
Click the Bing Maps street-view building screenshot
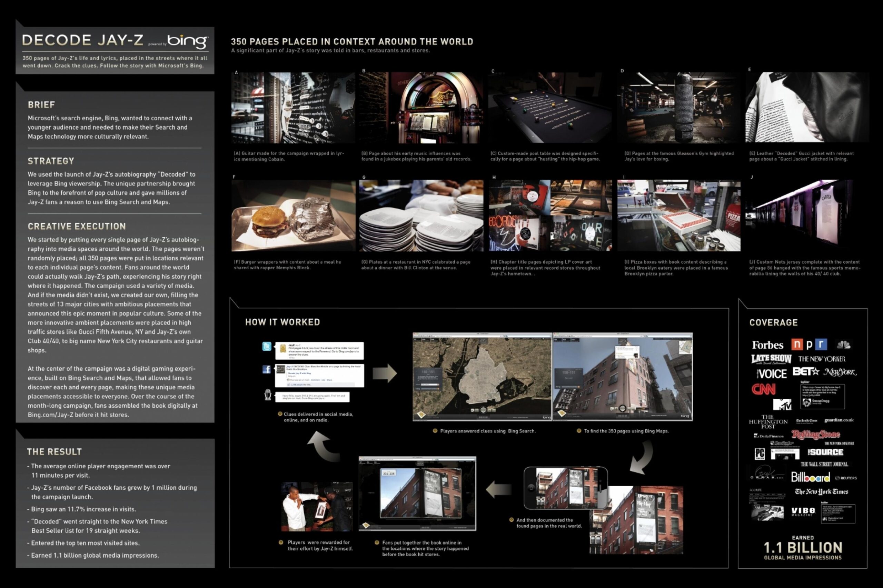pos(623,377)
